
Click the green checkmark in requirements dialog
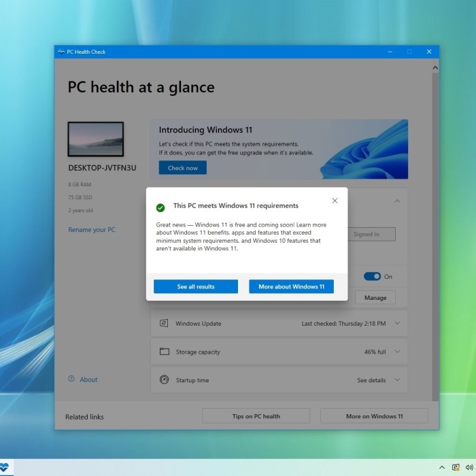(x=160, y=207)
